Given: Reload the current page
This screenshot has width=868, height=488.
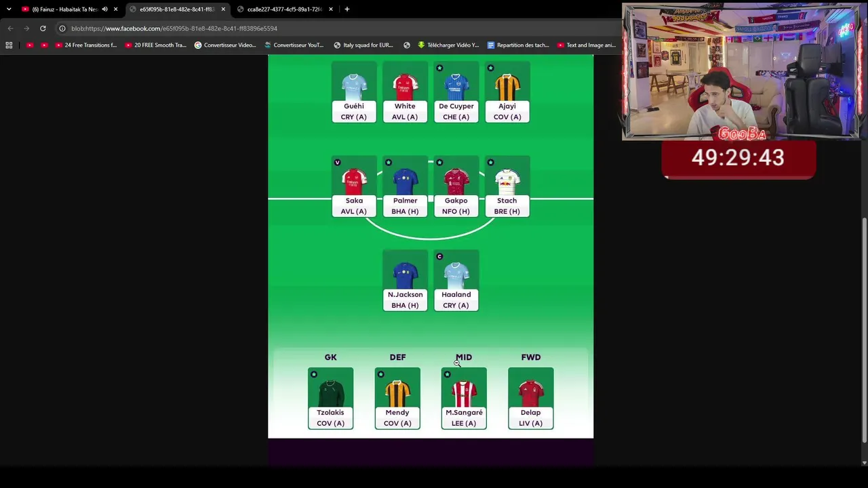Looking at the screenshot, I should (43, 28).
